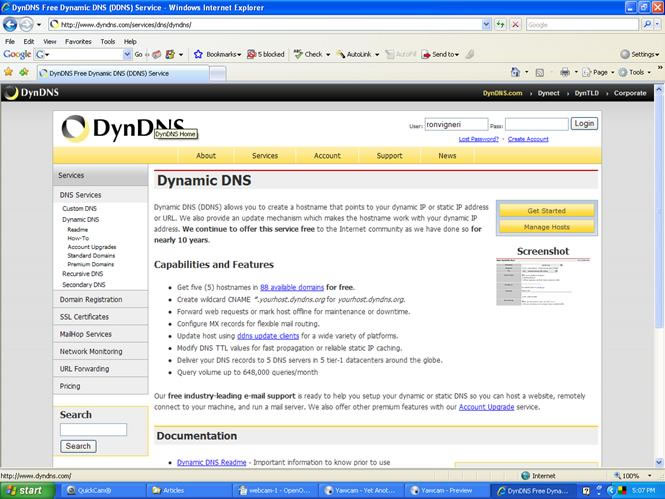This screenshot has height=499, width=665.
Task: Open the Page menu dropdown
Action: pyautogui.click(x=598, y=72)
